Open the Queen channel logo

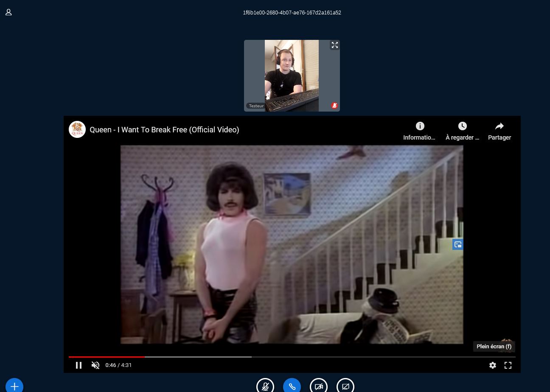pos(77,129)
